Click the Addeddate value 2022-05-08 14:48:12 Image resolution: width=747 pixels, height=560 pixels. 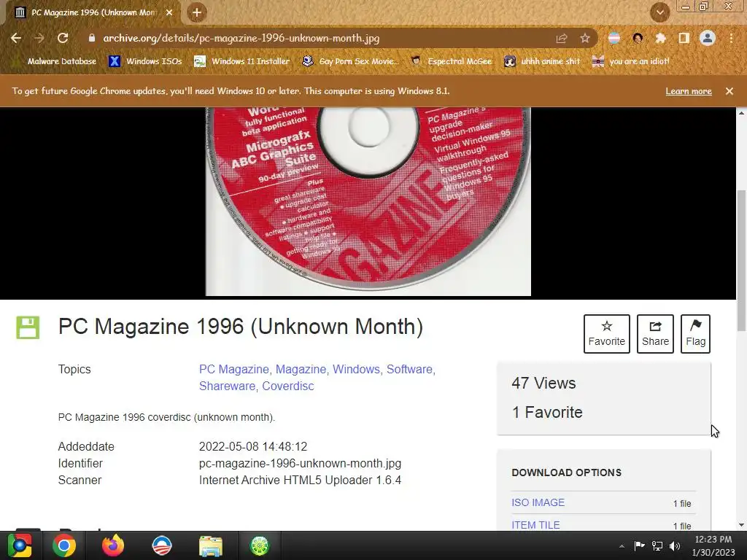[253, 447]
